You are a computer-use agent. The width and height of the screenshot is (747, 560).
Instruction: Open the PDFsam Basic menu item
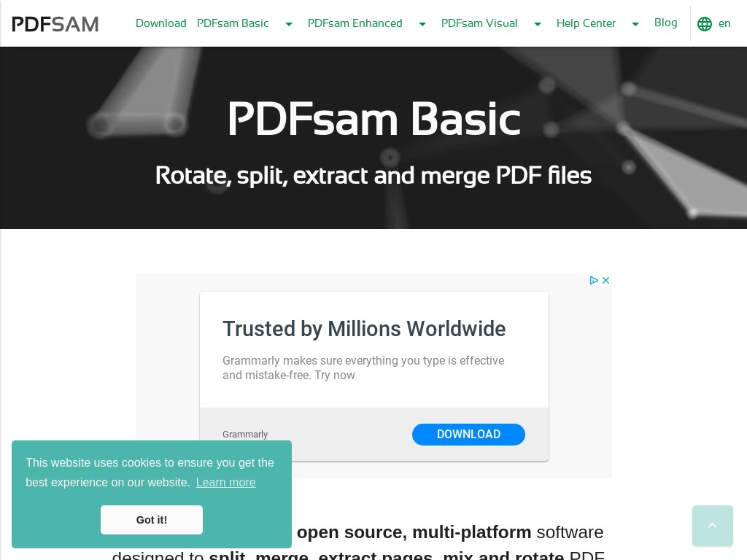click(233, 23)
